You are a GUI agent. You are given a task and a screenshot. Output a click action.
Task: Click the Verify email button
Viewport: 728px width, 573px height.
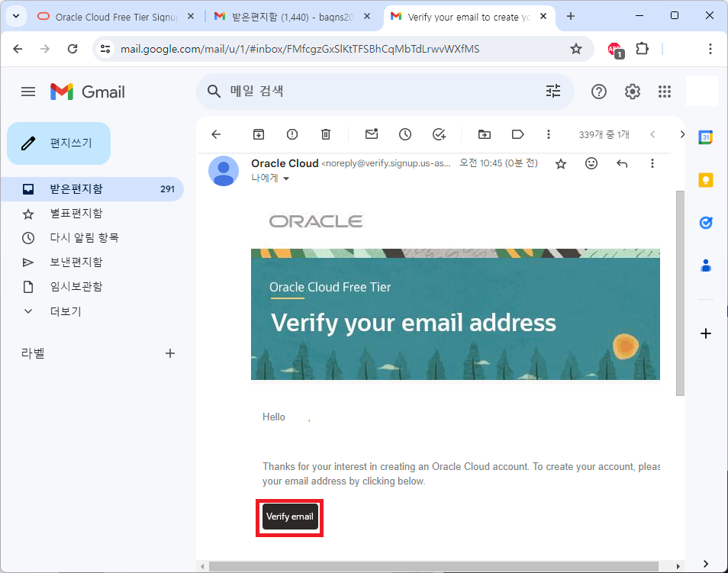(290, 517)
